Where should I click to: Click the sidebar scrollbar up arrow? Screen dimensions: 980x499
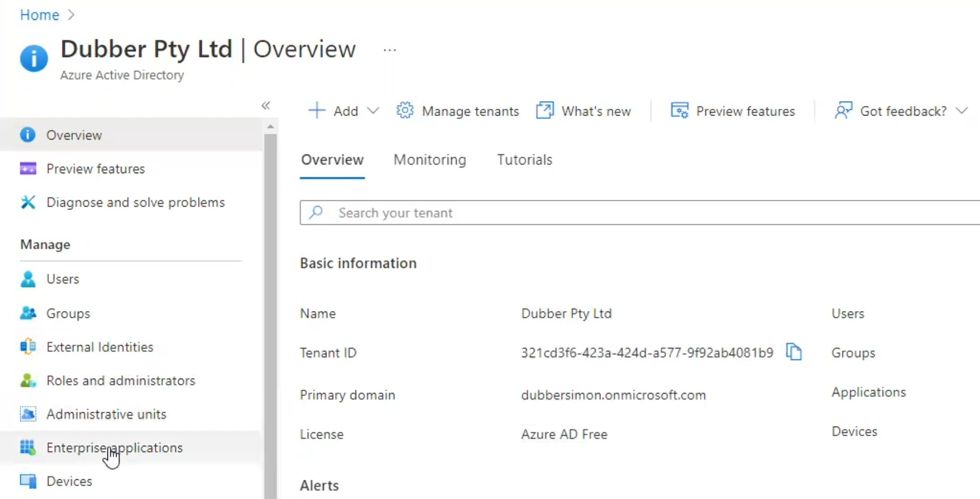(x=270, y=127)
